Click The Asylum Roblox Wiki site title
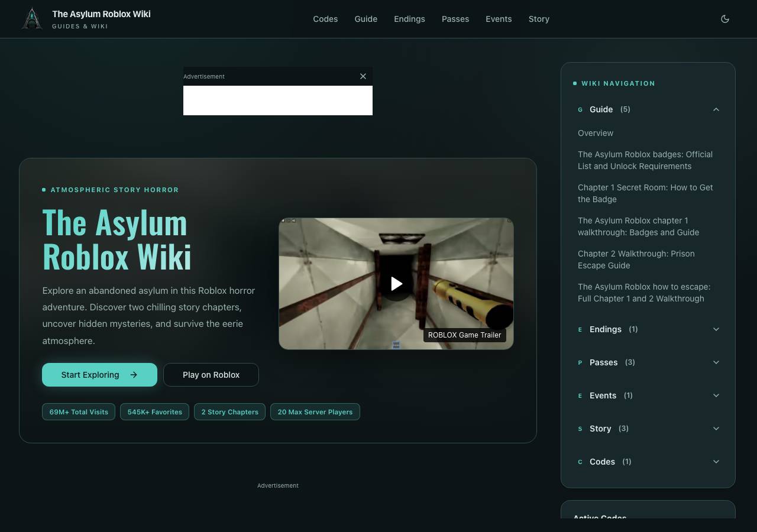This screenshot has height=532, width=757. pyautogui.click(x=101, y=14)
